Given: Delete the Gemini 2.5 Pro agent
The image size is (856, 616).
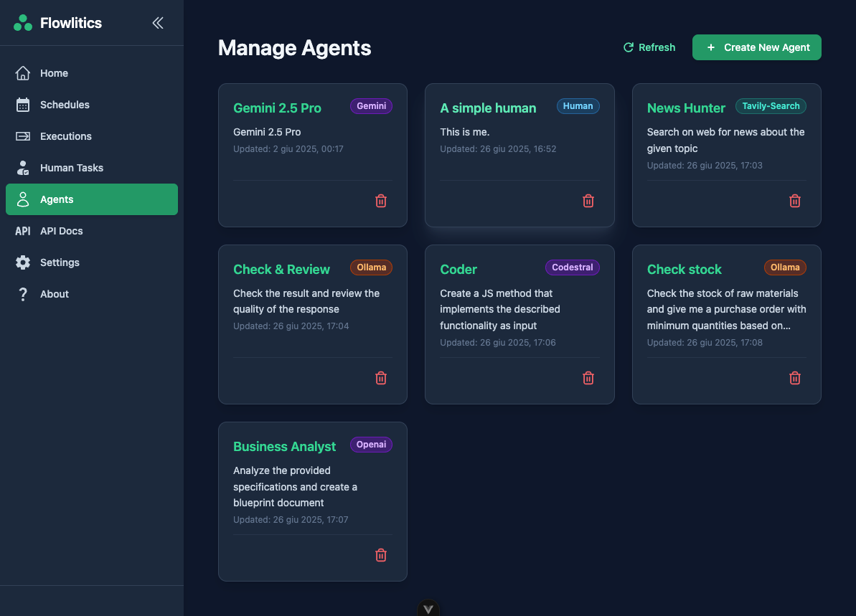Looking at the screenshot, I should tap(381, 201).
